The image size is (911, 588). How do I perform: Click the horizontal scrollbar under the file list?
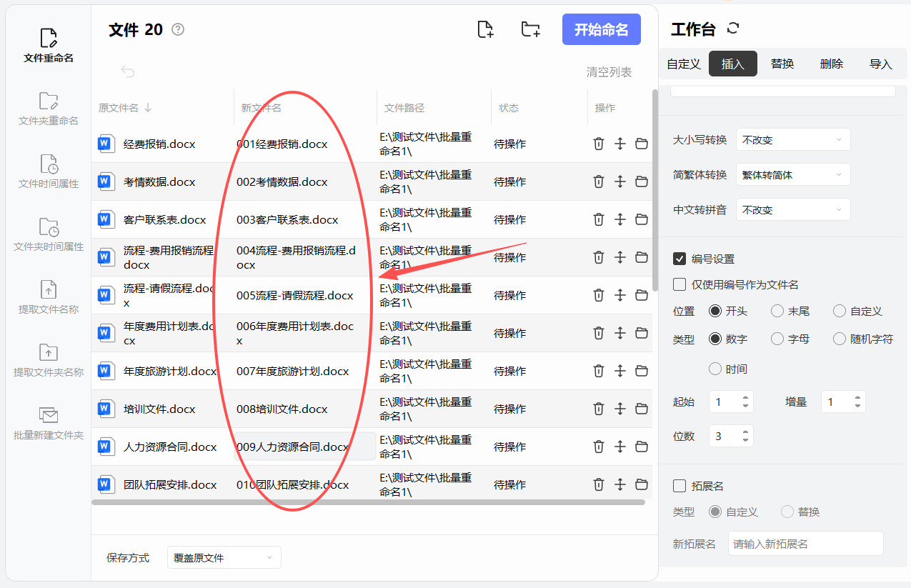click(368, 502)
